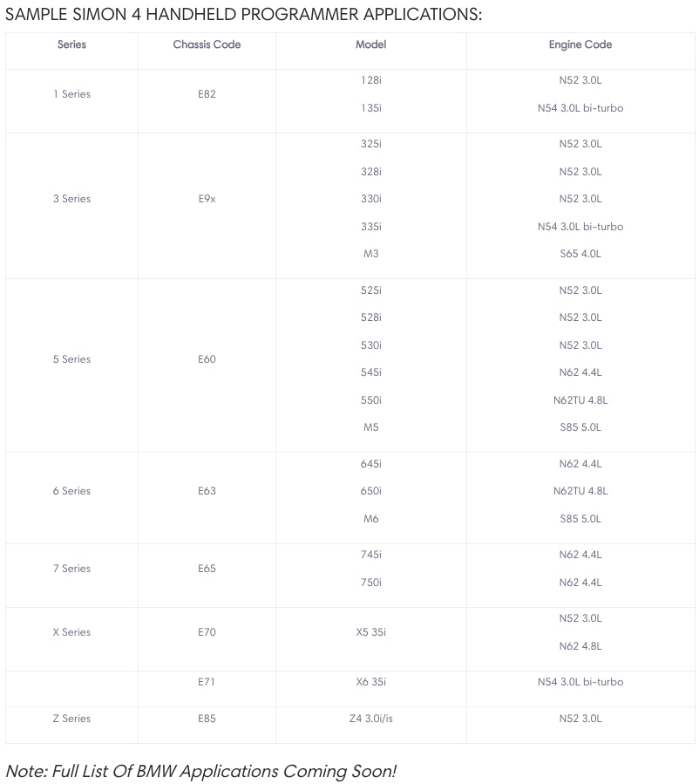Click the Model column header
Screen dimensions: 699x784
click(x=370, y=44)
